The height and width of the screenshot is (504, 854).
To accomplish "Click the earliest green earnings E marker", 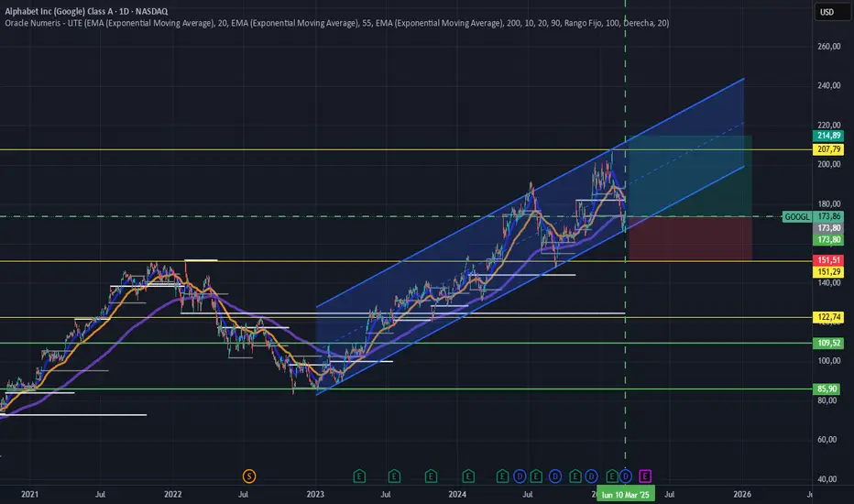I will (359, 477).
